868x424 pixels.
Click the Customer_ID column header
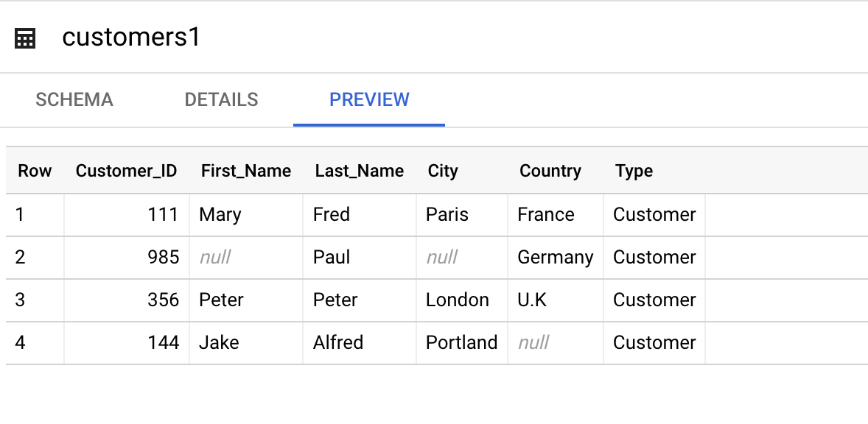(x=126, y=171)
